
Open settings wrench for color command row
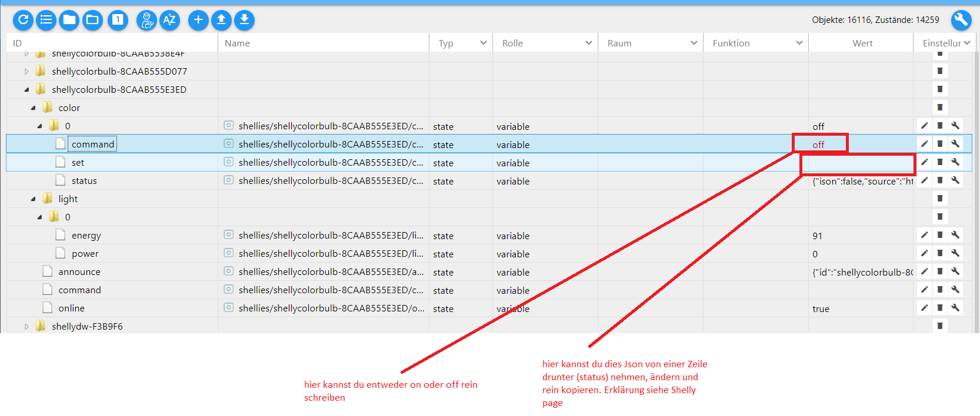coord(955,144)
